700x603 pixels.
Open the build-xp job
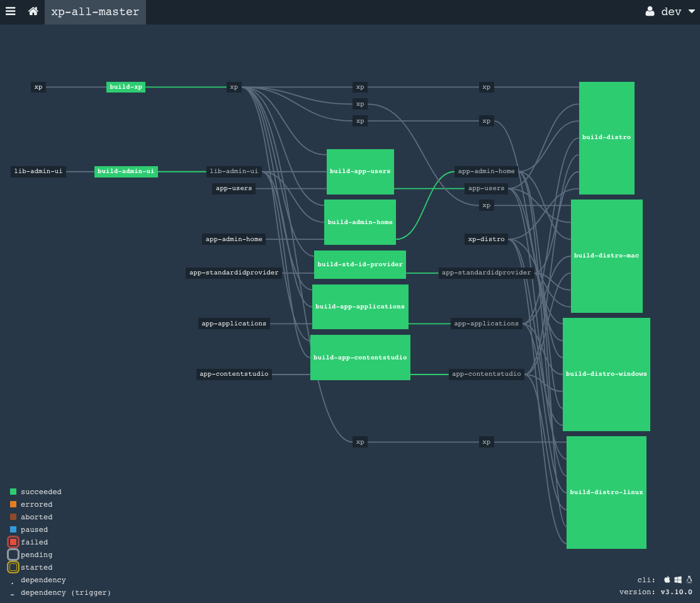tap(126, 87)
